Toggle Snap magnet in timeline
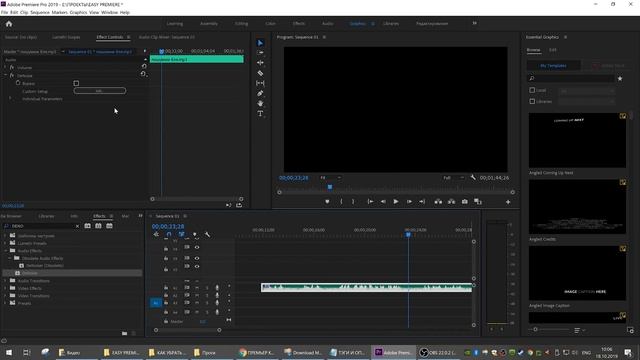The width and height of the screenshot is (640, 360). [169, 235]
